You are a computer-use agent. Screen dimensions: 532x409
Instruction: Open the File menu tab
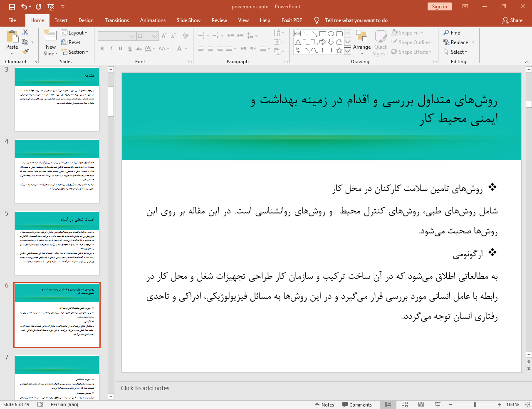[12, 20]
